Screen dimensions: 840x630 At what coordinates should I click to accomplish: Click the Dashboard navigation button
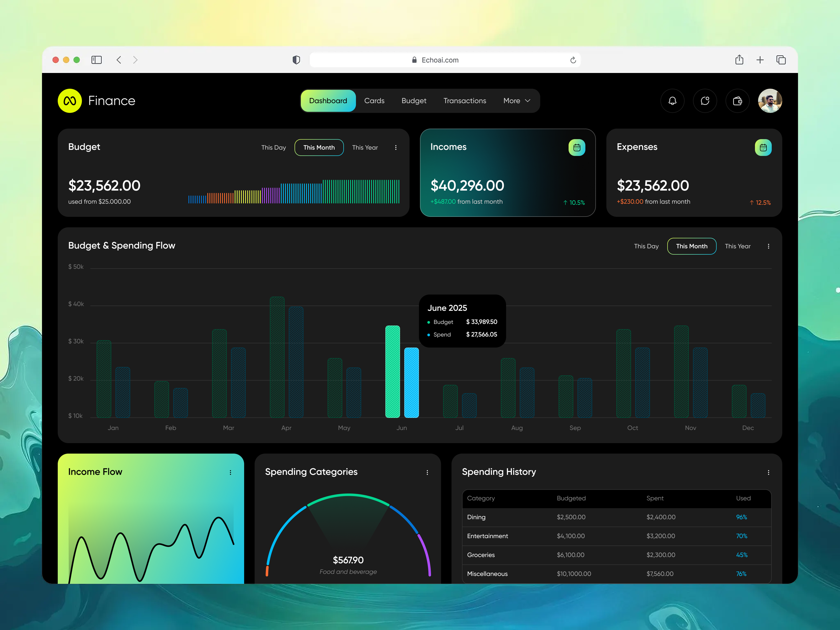click(328, 101)
